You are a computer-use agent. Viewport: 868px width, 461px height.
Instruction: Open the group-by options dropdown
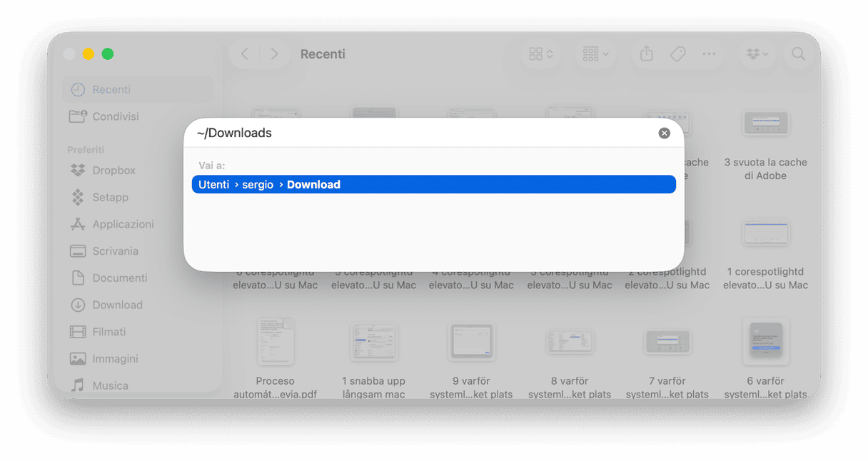595,54
